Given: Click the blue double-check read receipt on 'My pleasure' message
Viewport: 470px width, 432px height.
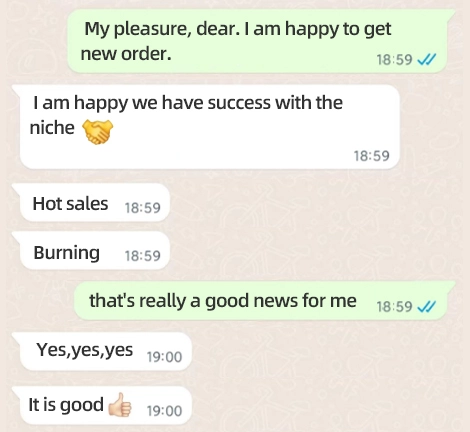Looking at the screenshot, I should [x=426, y=60].
